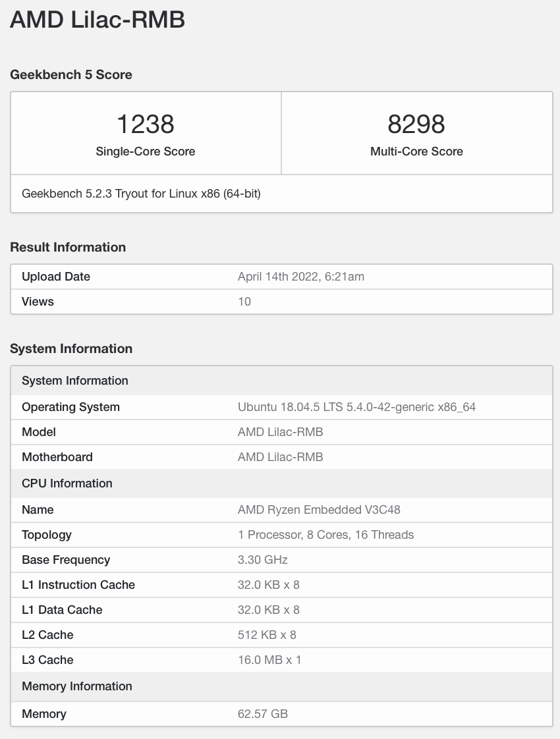Click the AMD Lilac-RMB page title
Viewport: 560px width, 739px height.
click(x=97, y=20)
